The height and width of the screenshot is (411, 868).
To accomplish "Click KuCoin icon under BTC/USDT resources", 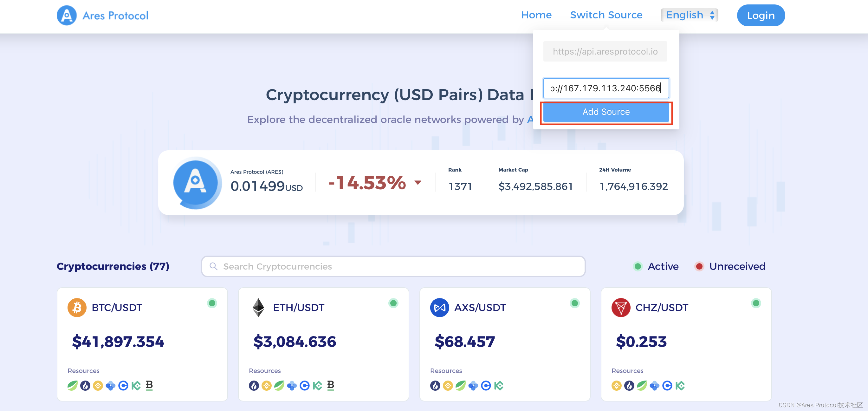I will [136, 385].
